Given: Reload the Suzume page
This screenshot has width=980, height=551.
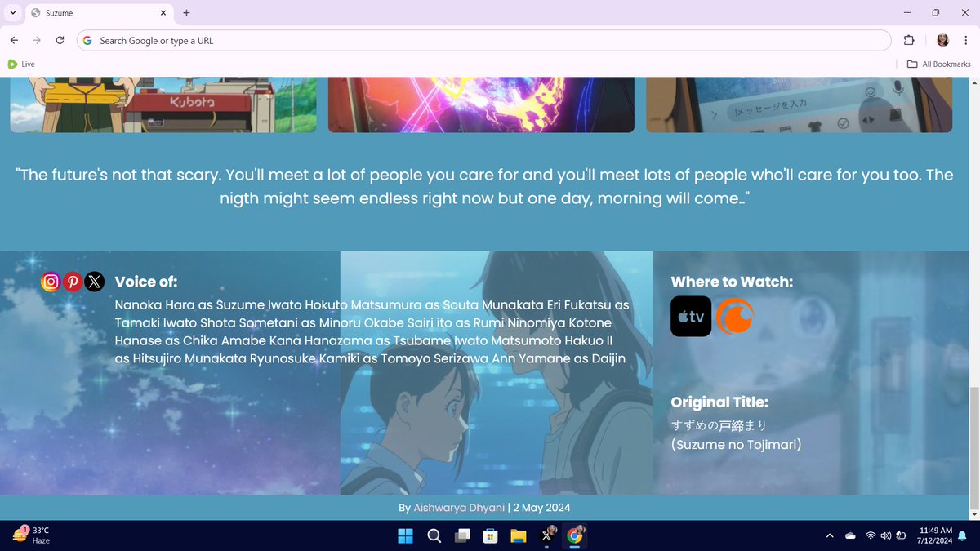Looking at the screenshot, I should [x=60, y=40].
